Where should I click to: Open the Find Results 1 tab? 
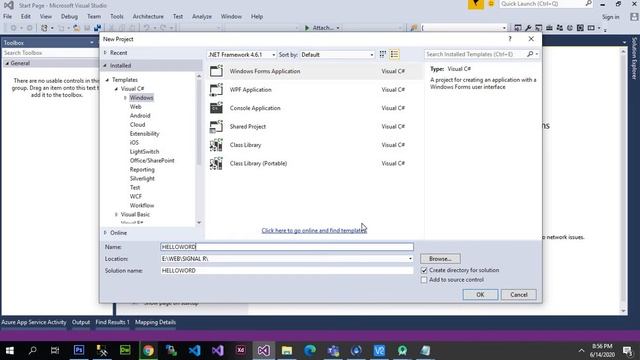(x=112, y=322)
